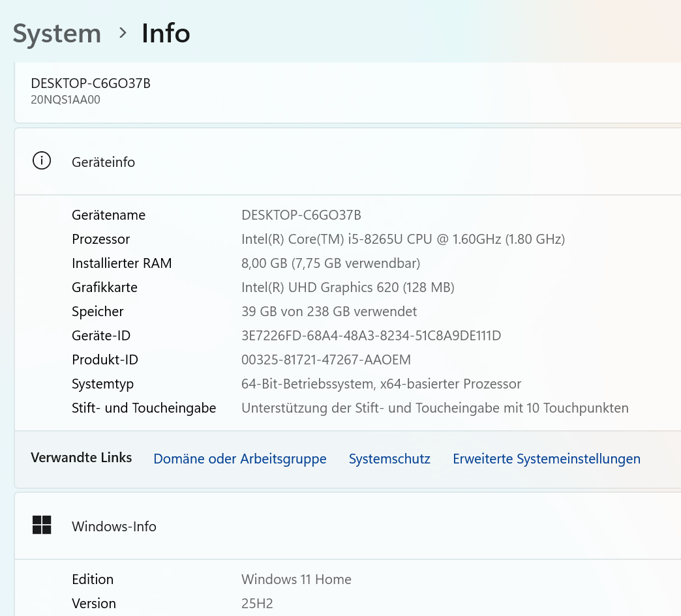
Task: Open Domäne oder Arbeitsgruppe link
Action: [240, 459]
